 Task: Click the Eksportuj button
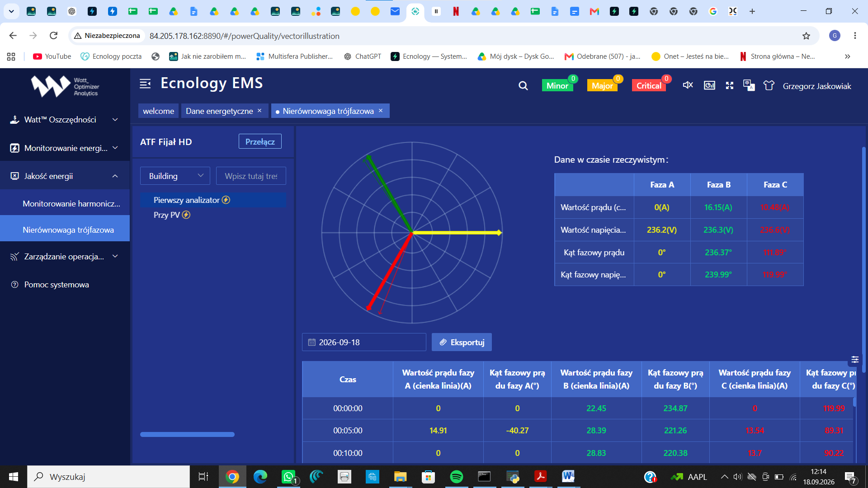462,343
